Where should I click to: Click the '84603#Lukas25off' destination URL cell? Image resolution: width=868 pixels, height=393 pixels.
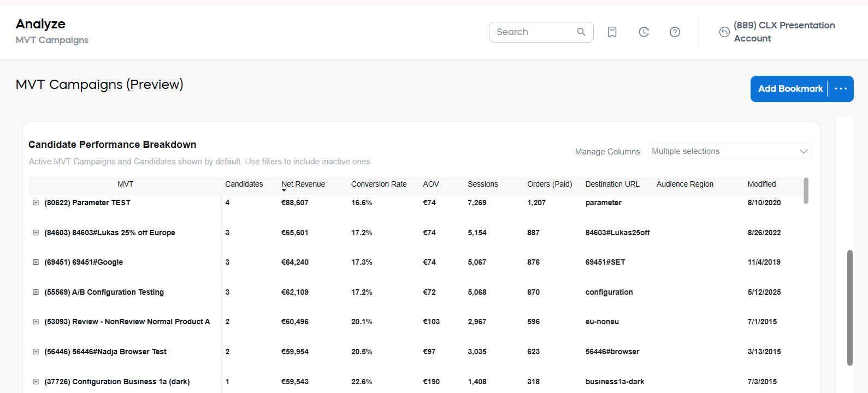(618, 233)
